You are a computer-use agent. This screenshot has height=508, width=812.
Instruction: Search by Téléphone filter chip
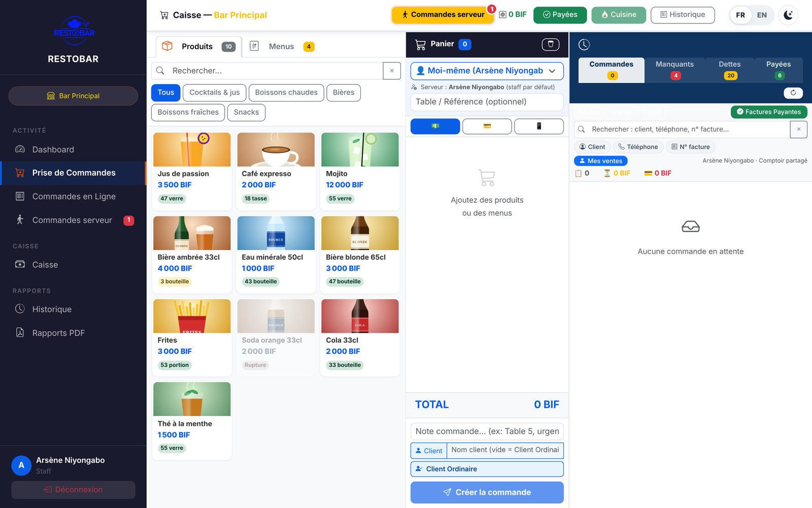[x=638, y=147]
